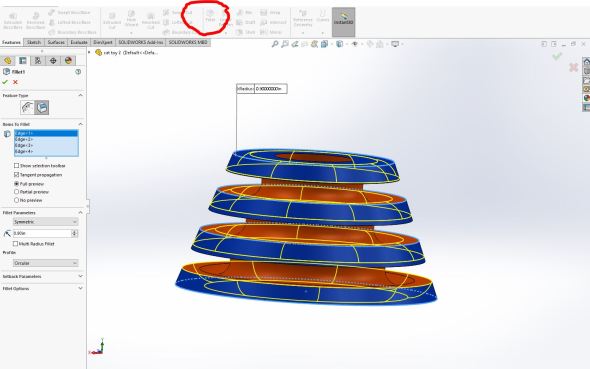Select Edge<3> in the fillet list

[x=46, y=145]
